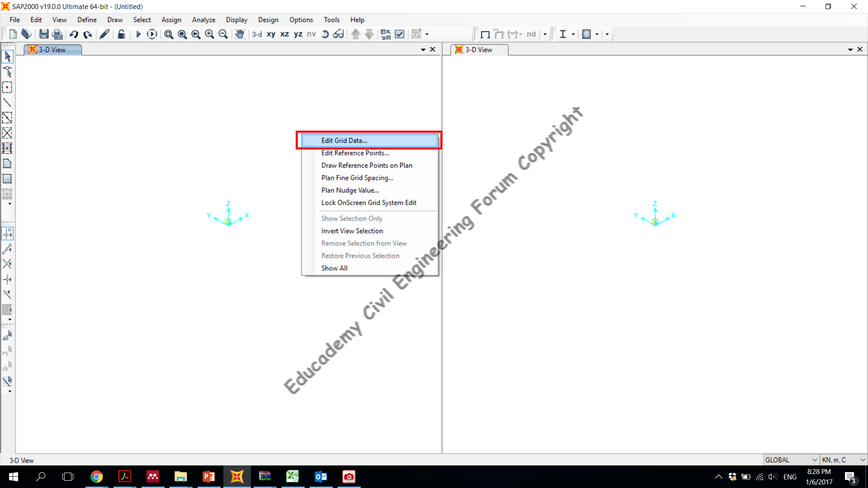Switch to the xy plane view
The height and width of the screenshot is (488, 868).
point(271,34)
